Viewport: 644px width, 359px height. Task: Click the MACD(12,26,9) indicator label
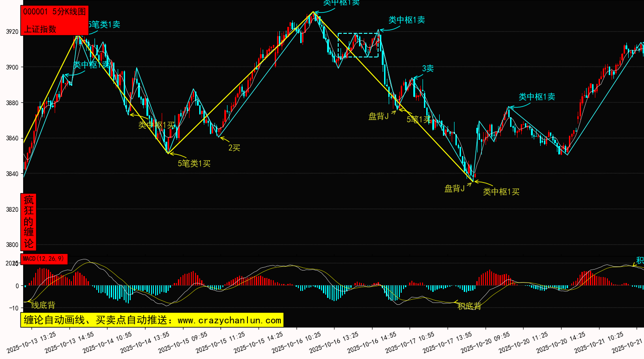coord(44,259)
